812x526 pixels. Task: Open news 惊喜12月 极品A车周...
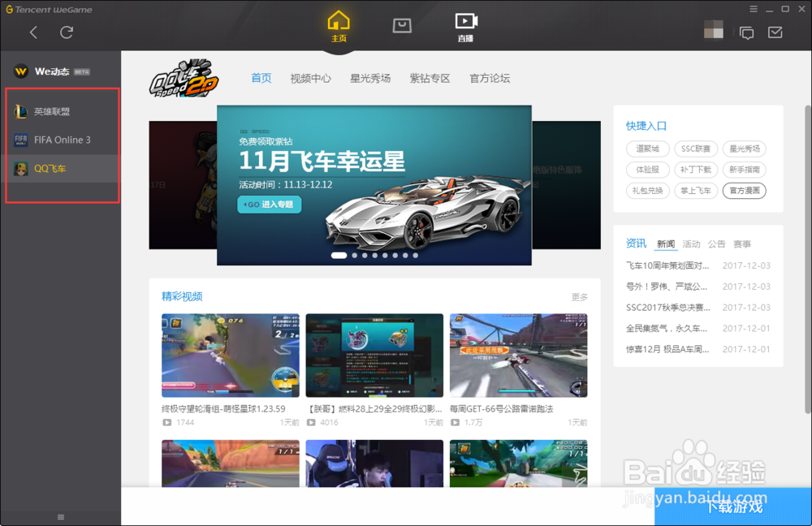point(667,349)
